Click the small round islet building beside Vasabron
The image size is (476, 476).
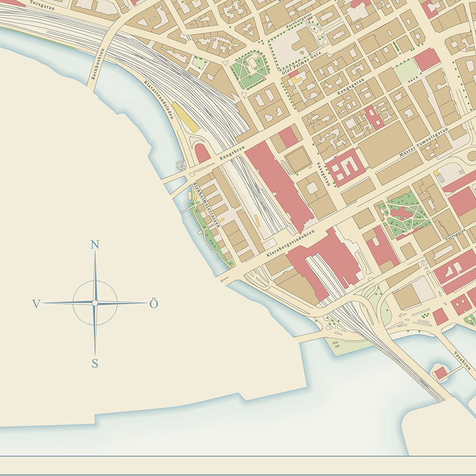[441, 372]
